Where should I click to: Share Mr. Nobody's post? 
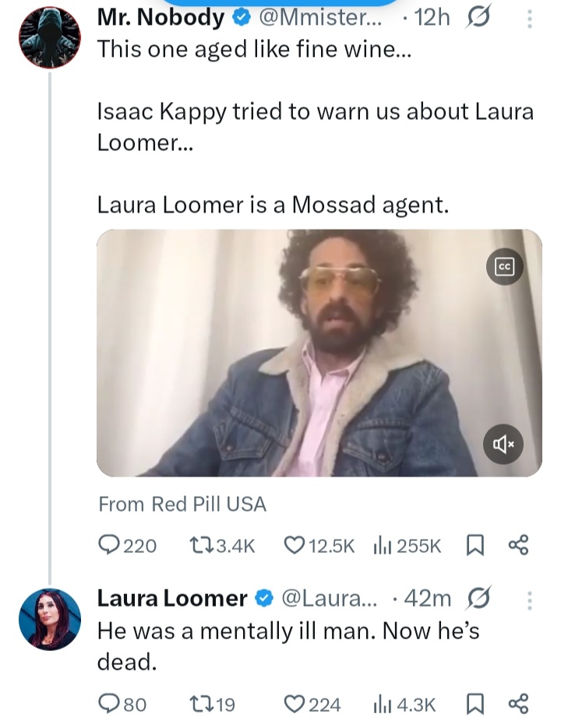click(x=518, y=547)
